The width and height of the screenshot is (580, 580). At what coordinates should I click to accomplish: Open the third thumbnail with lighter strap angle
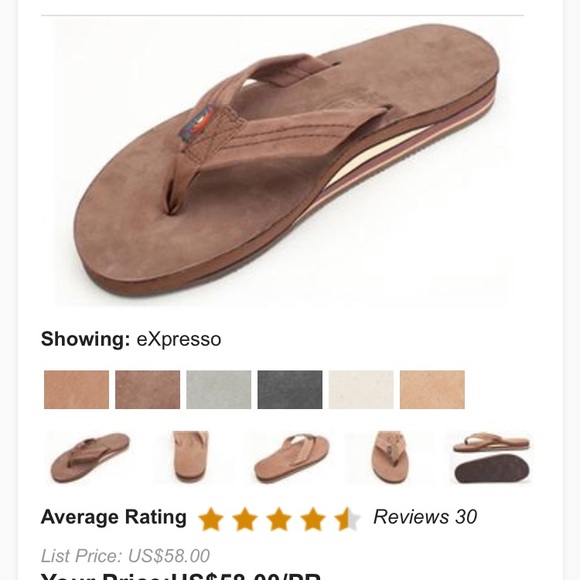[291, 458]
